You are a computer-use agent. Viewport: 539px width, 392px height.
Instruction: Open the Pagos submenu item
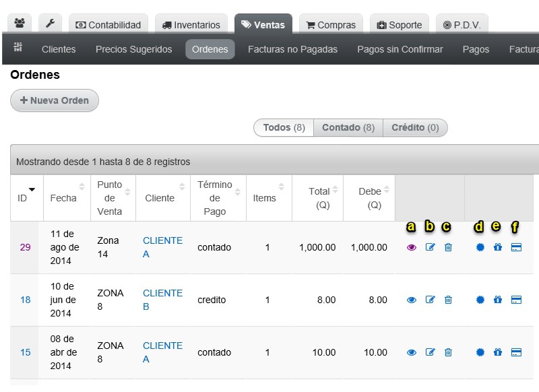tap(476, 49)
